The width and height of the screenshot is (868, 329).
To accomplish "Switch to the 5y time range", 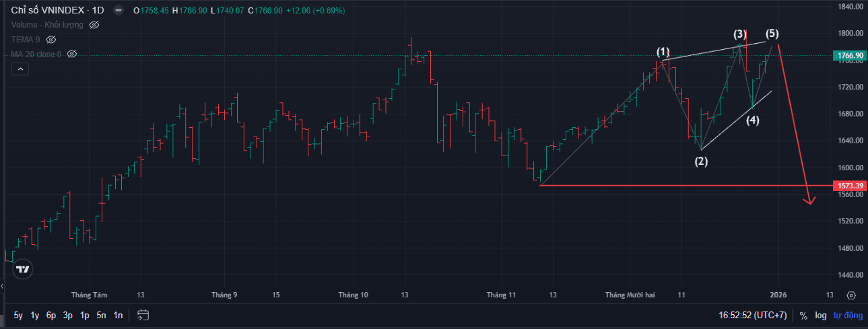I will click(18, 315).
